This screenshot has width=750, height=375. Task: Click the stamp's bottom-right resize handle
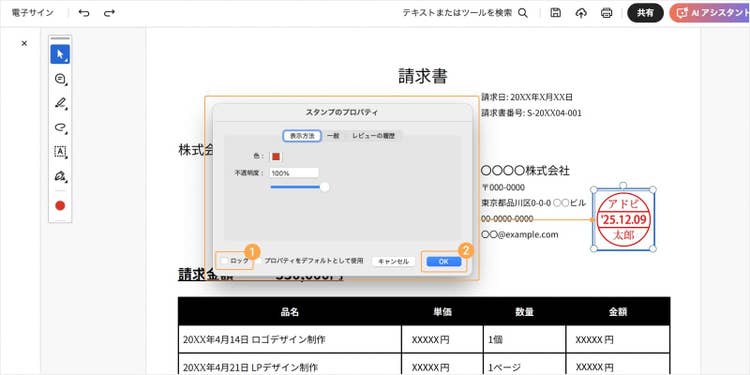point(653,249)
